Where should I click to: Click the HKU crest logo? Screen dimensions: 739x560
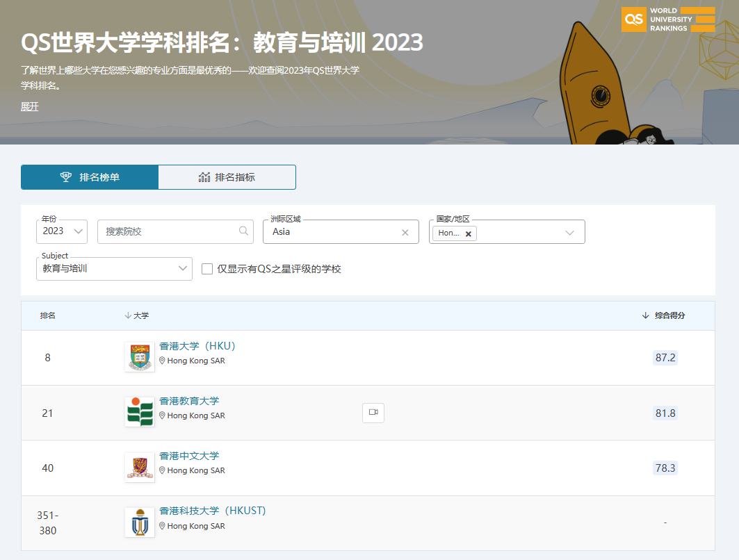(x=140, y=357)
